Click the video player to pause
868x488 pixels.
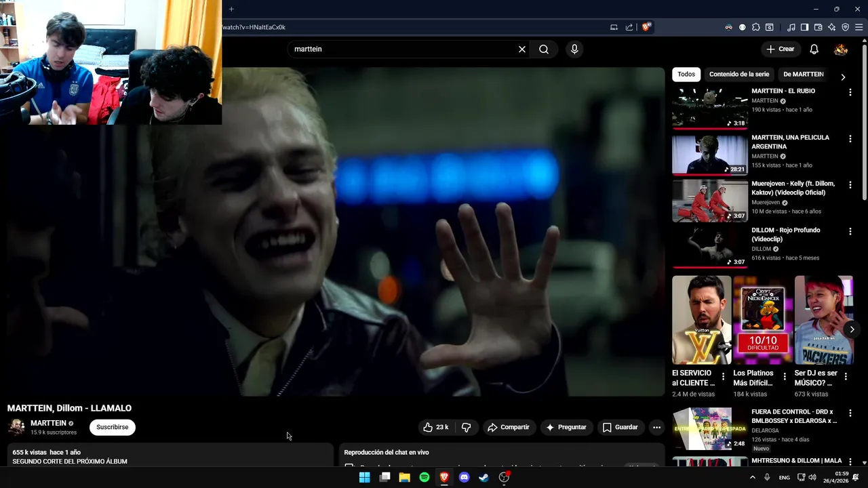(336, 232)
